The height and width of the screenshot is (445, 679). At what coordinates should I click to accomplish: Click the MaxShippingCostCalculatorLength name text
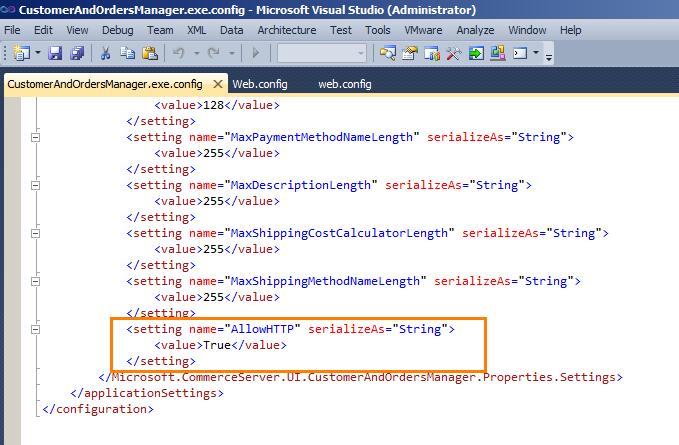[339, 233]
